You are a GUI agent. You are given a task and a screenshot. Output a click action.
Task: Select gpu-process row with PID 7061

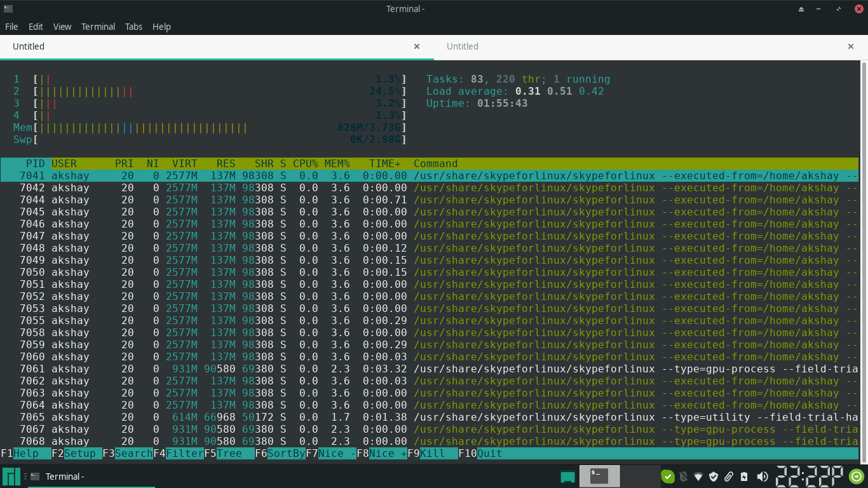point(430,369)
